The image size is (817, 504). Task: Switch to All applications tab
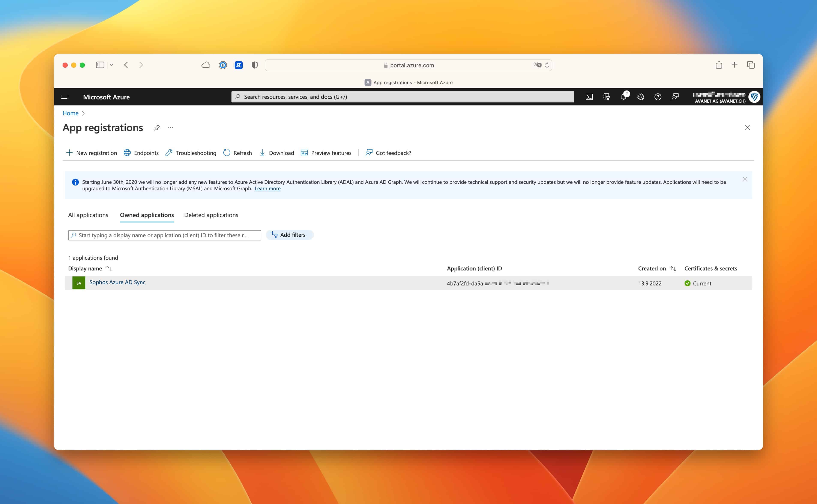88,215
